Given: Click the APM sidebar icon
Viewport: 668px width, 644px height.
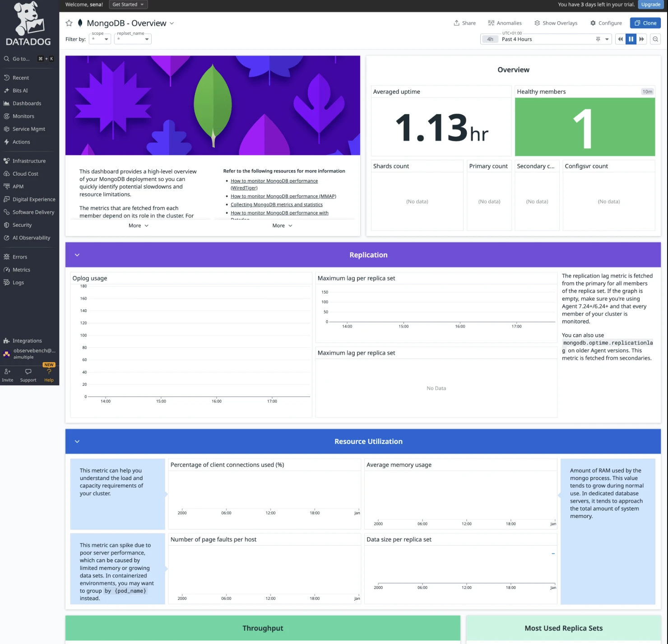Looking at the screenshot, I should pos(7,186).
